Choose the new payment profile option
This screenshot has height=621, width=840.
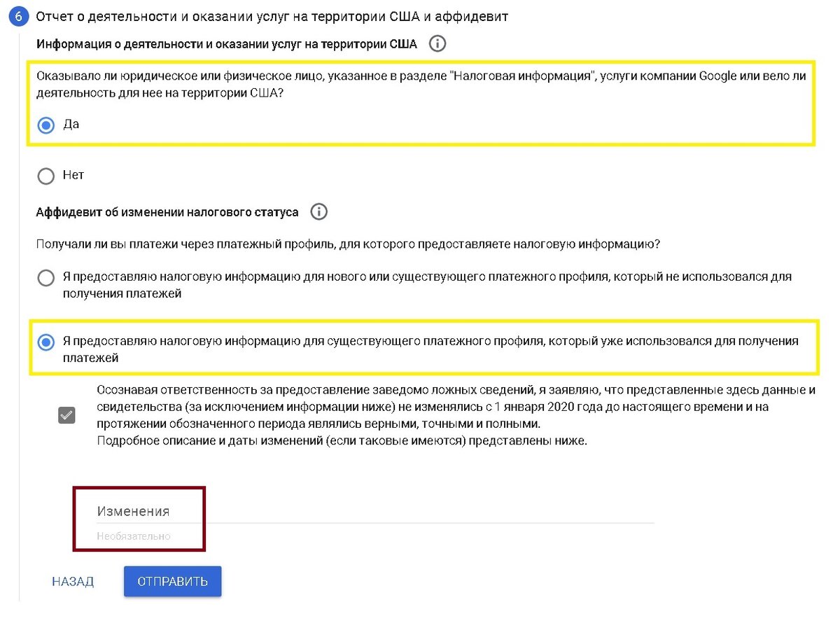[x=46, y=277]
